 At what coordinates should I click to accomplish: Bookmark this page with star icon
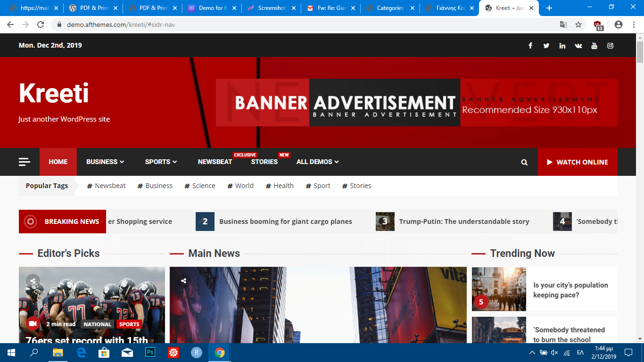[x=578, y=25]
